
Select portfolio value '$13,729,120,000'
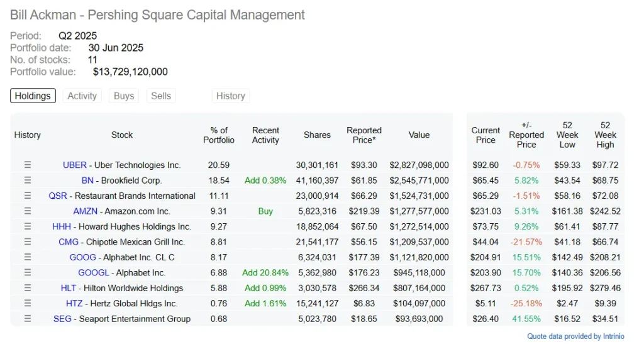tap(130, 72)
